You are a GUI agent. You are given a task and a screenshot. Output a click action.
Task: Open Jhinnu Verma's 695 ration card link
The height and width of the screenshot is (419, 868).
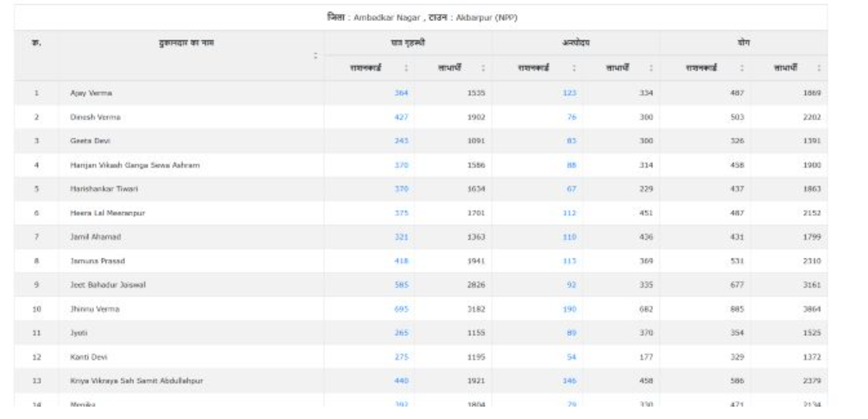(401, 310)
